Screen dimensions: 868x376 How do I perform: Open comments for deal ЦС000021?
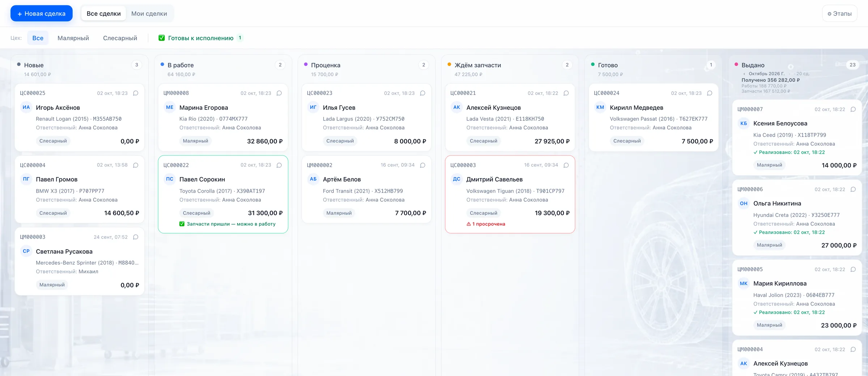point(566,93)
